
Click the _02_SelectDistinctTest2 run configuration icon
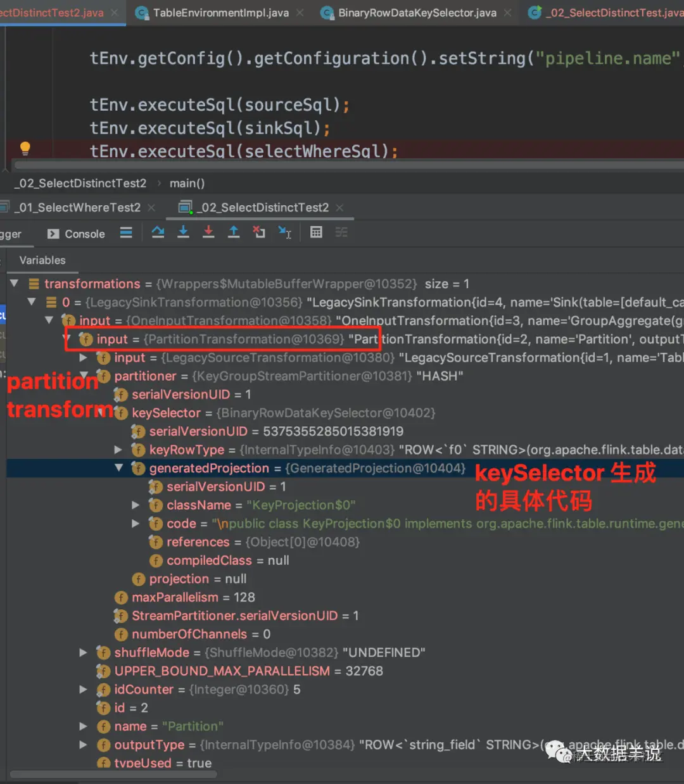pyautogui.click(x=186, y=207)
